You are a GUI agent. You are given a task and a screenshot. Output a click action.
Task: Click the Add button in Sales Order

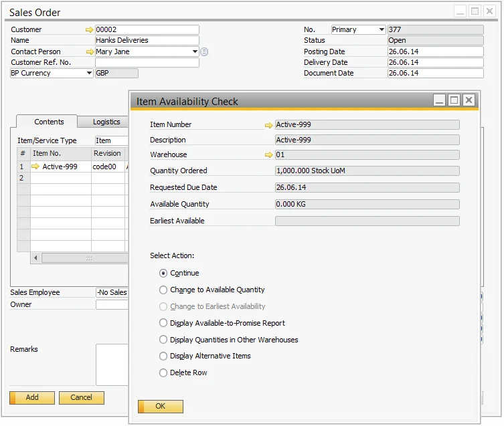pyautogui.click(x=32, y=398)
